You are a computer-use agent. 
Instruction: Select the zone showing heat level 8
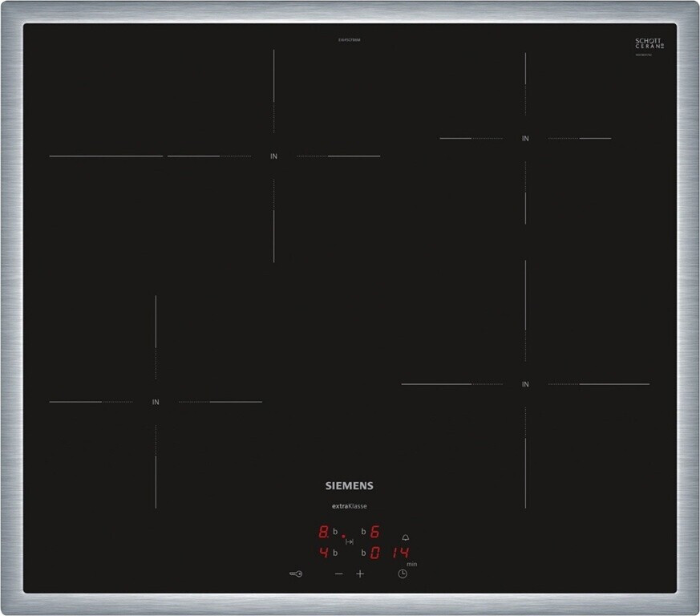323,532
